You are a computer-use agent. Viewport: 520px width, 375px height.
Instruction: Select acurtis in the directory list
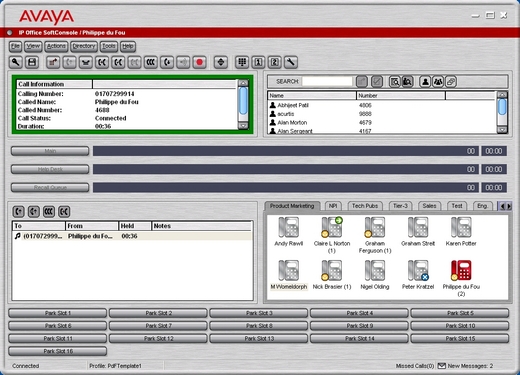[x=382, y=114]
